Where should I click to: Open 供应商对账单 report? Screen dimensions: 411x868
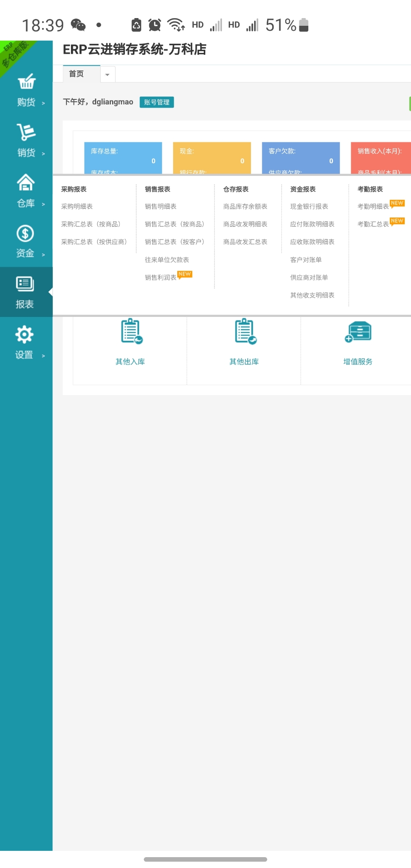pos(309,278)
